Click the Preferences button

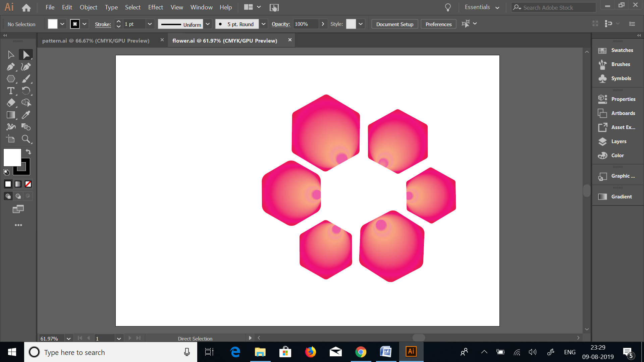438,24
